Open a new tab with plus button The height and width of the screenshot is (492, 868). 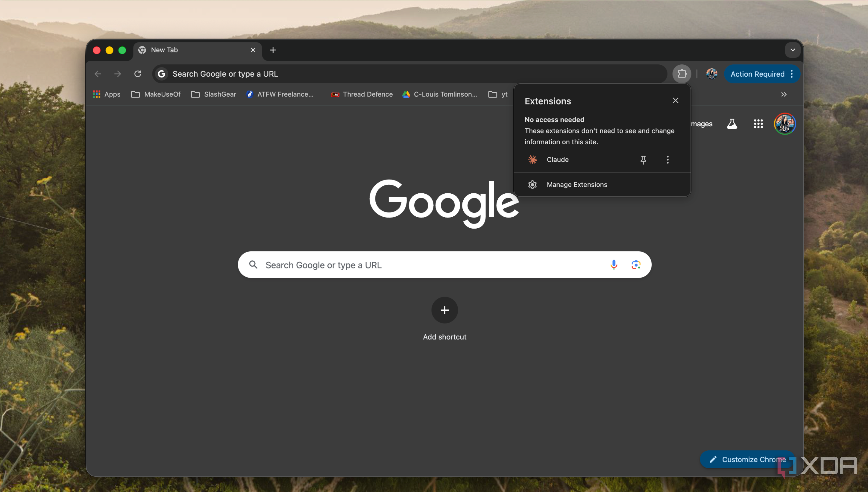pos(273,50)
